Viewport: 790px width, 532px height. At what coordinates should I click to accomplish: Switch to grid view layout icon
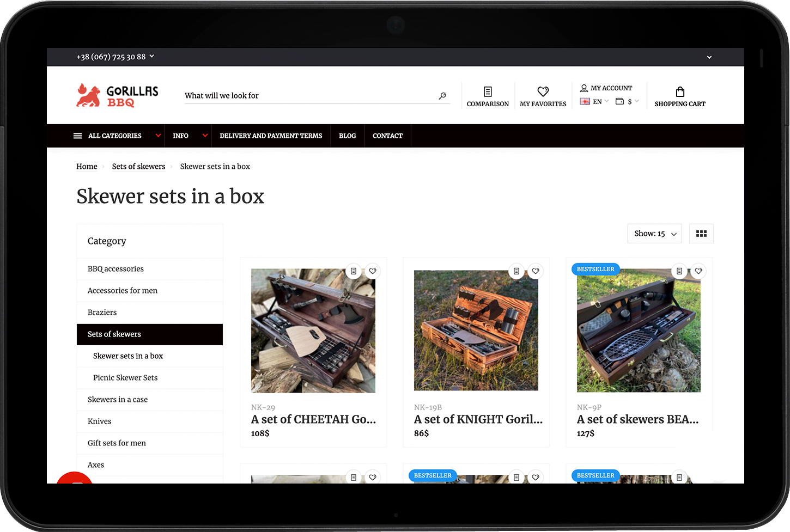point(701,234)
